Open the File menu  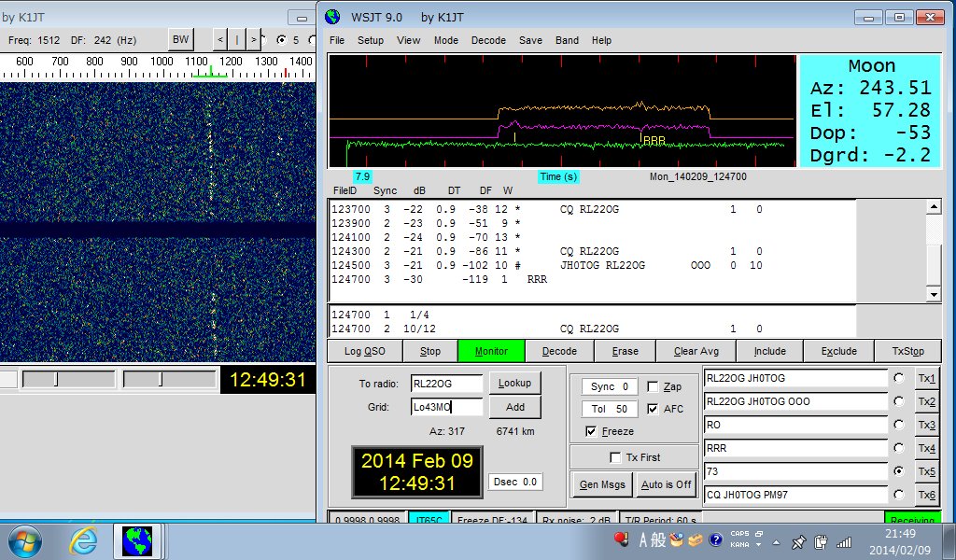pos(336,40)
